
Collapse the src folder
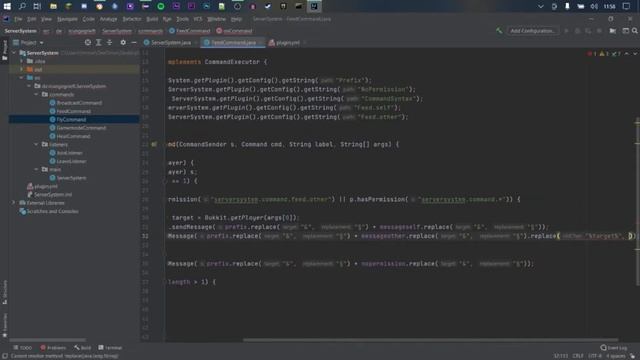coord(21,78)
